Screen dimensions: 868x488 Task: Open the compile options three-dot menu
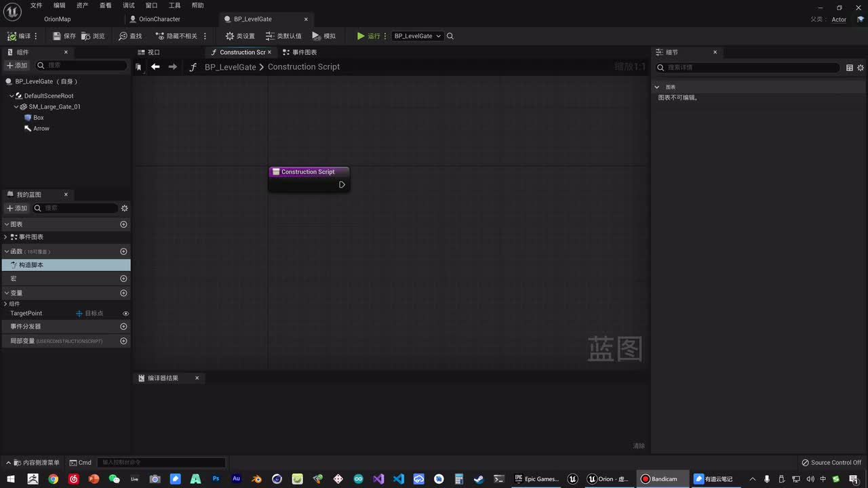[36, 36]
